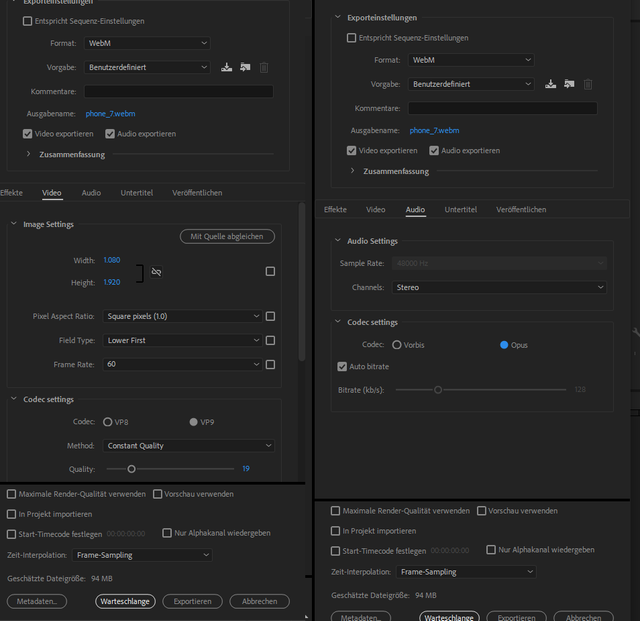Open Method dropdown showing Constant Quality
Viewport: 640px width, 621px height.
coord(189,445)
